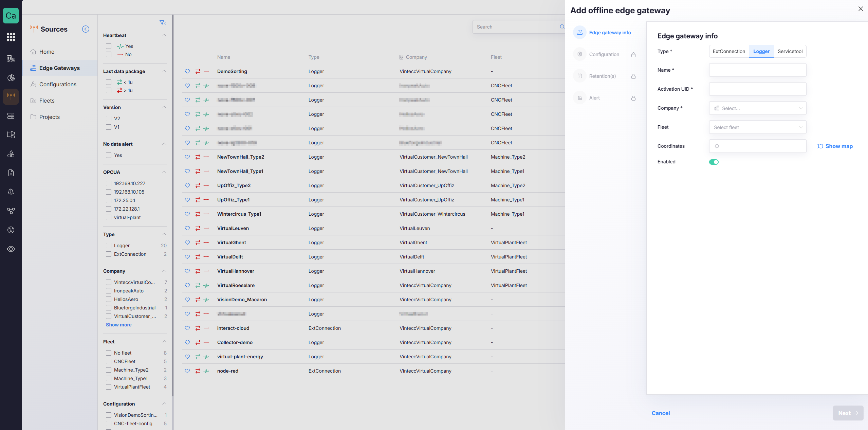
Task: Show more companies in filter
Action: pyautogui.click(x=118, y=325)
